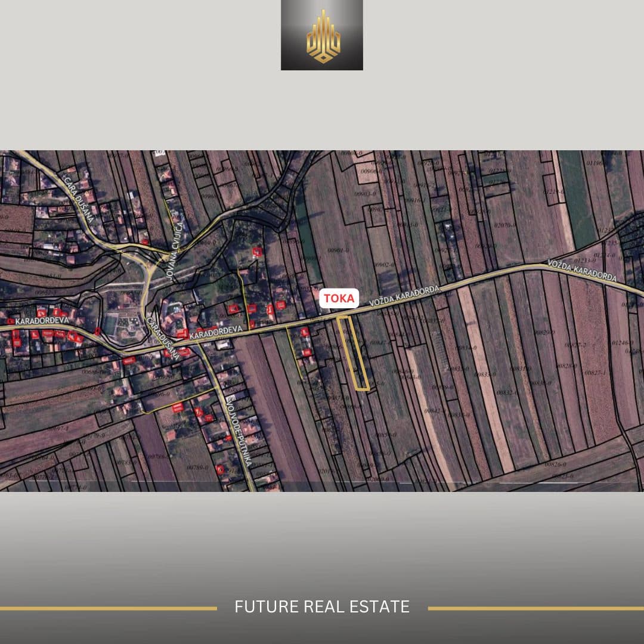Click the yellow-outlined parcel below TOKA
Screen dimensions: 644x644
point(353,353)
